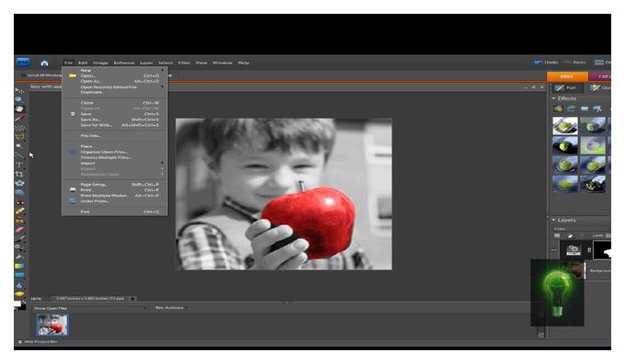Image resolution: width=625 pixels, height=364 pixels.
Task: Click the foreground color swatch
Action: pos(17,304)
